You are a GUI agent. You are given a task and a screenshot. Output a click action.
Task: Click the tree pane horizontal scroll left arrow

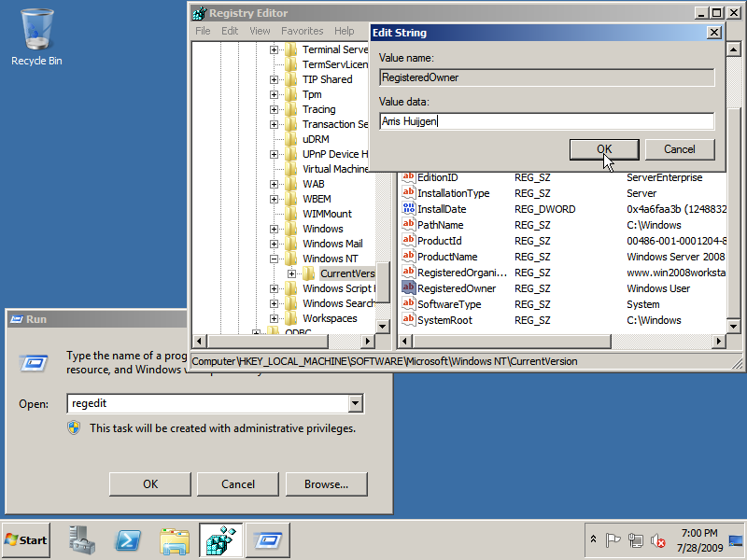(199, 341)
